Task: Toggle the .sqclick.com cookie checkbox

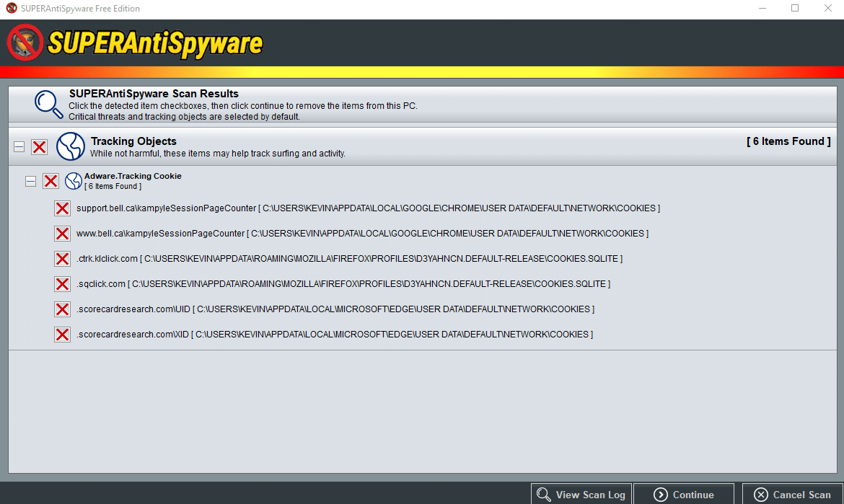Action: pyautogui.click(x=63, y=284)
